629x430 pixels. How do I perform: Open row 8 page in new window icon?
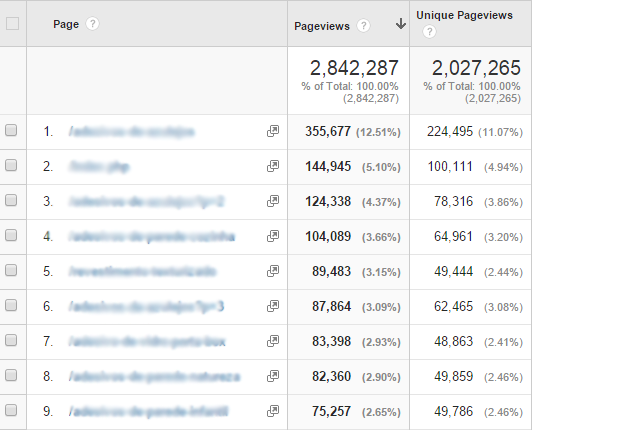[273, 376]
